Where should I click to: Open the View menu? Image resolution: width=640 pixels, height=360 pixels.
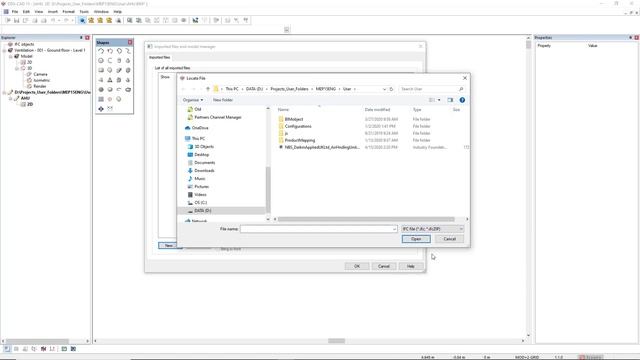tap(38, 12)
